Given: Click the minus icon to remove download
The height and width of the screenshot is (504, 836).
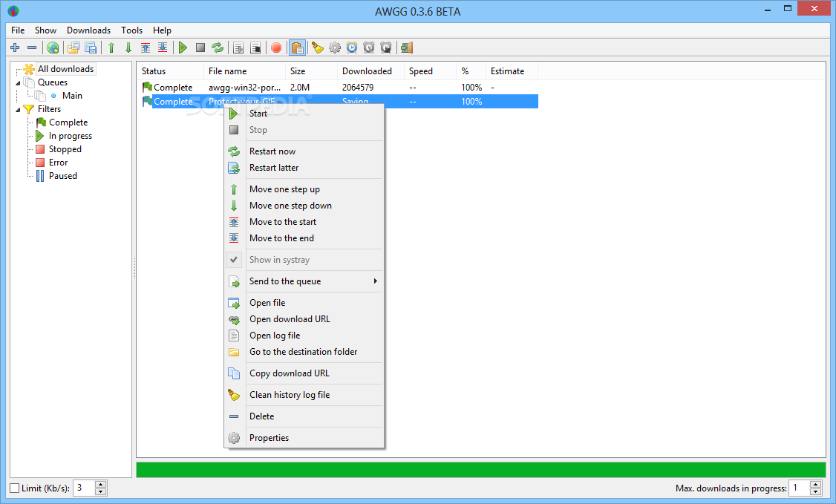Looking at the screenshot, I should [32, 48].
